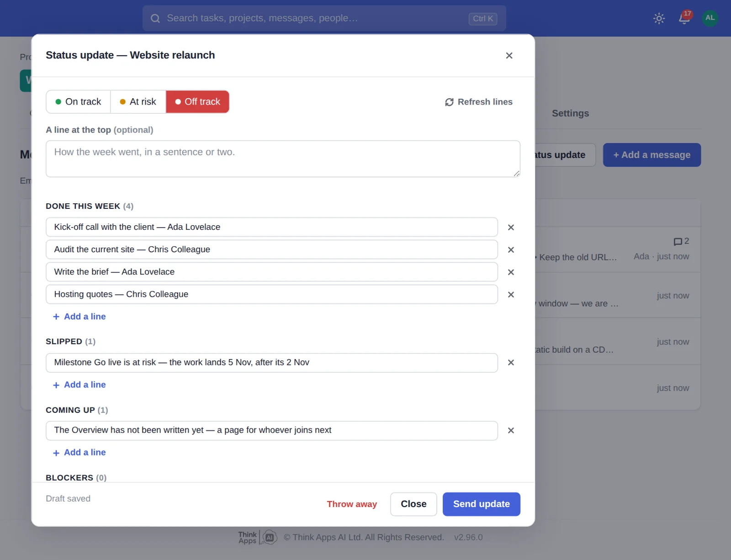Send the status update

[481, 504]
